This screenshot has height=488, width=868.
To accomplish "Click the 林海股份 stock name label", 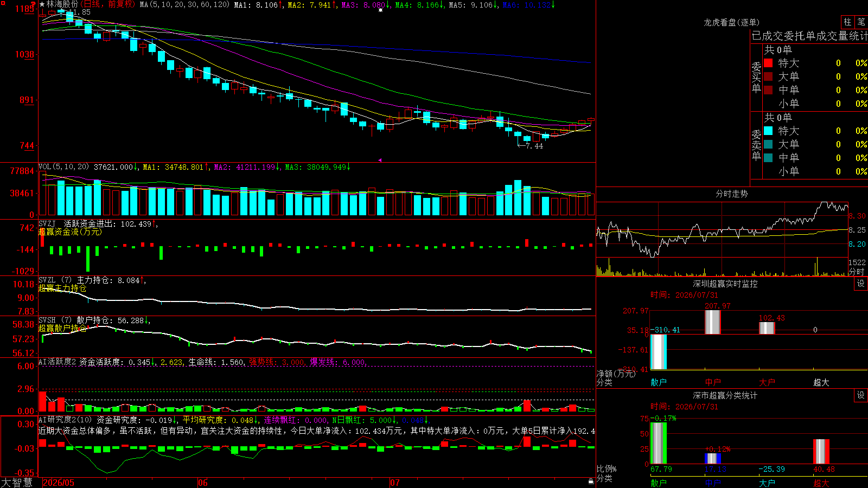I will pos(62,4).
